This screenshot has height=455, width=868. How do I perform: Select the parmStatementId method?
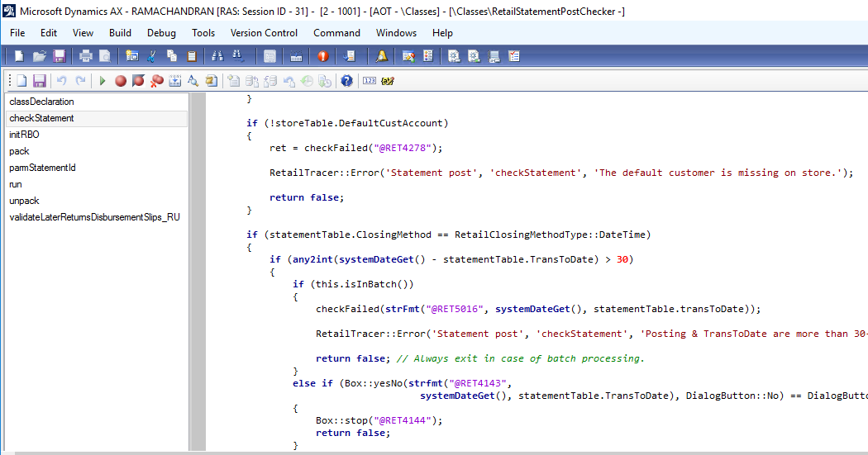pyautogui.click(x=42, y=168)
